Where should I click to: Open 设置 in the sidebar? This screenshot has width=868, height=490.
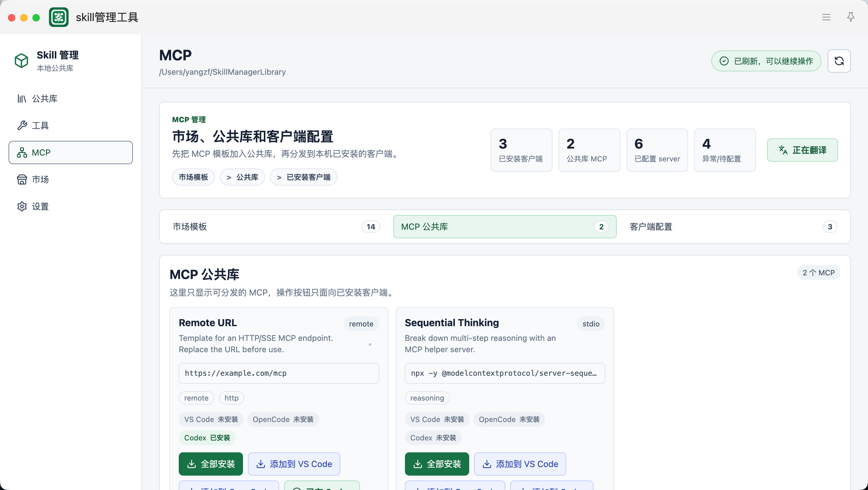point(71,206)
